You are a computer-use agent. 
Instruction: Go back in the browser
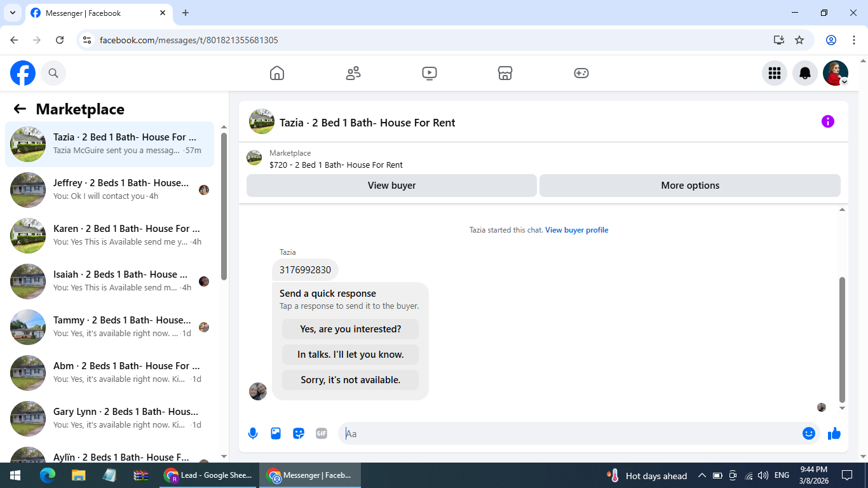pyautogui.click(x=14, y=40)
